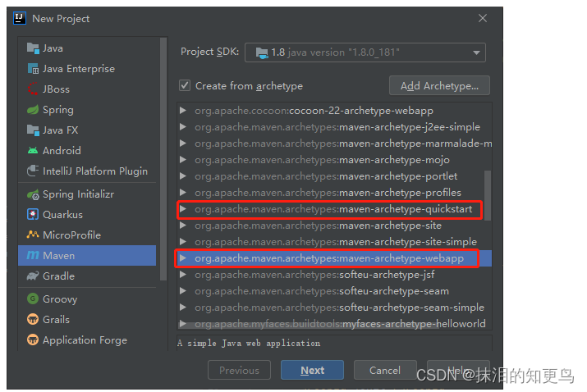Close the New Project dialog
The image size is (587, 392).
click(x=483, y=18)
